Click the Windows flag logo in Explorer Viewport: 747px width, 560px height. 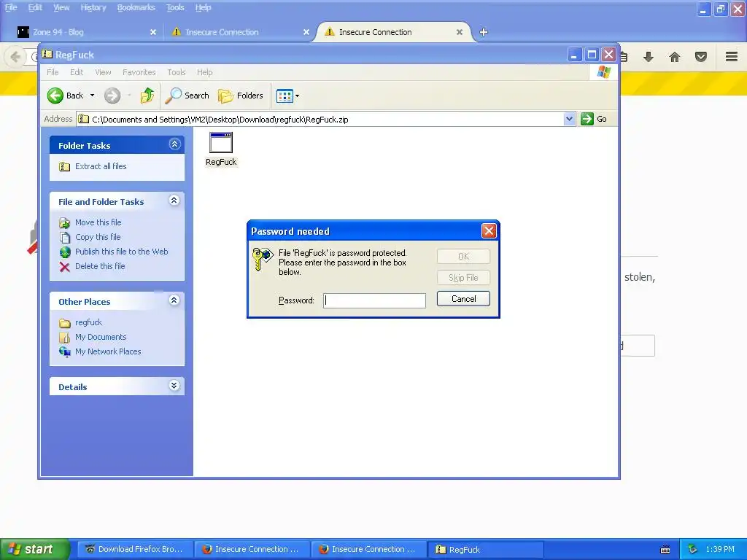coord(603,72)
